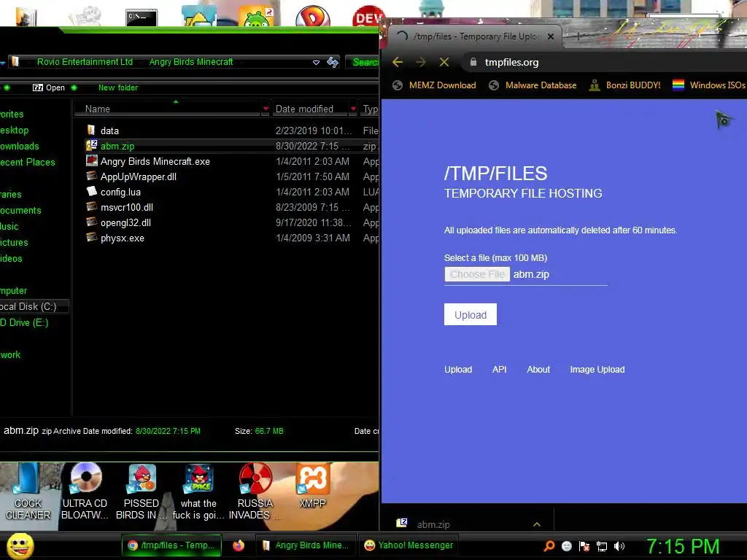Switch to /tmp/files Chrome taskbar button
This screenshot has height=560, width=747.
(171, 545)
